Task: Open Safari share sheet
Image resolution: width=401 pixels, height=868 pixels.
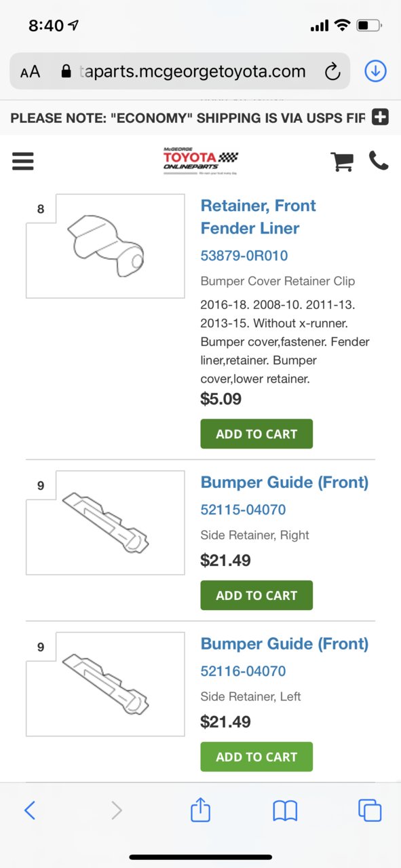Action: pyautogui.click(x=200, y=810)
